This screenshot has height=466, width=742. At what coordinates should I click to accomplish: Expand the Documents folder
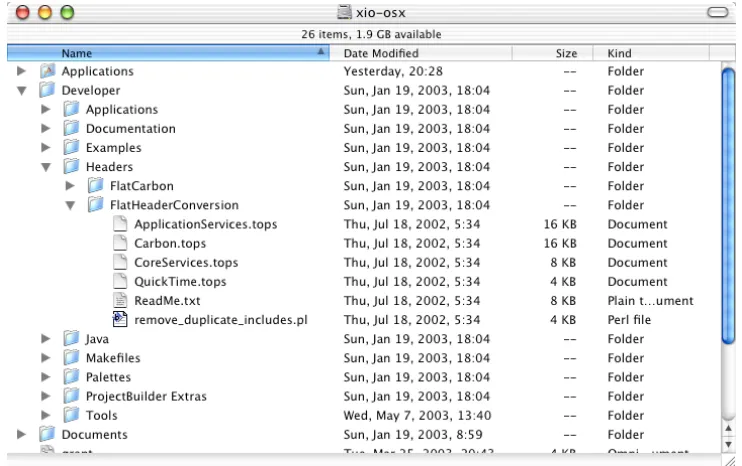21,434
